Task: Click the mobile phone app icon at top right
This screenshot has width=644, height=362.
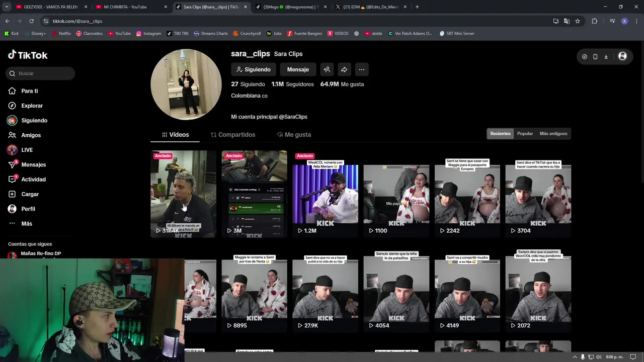Action: 595,56
